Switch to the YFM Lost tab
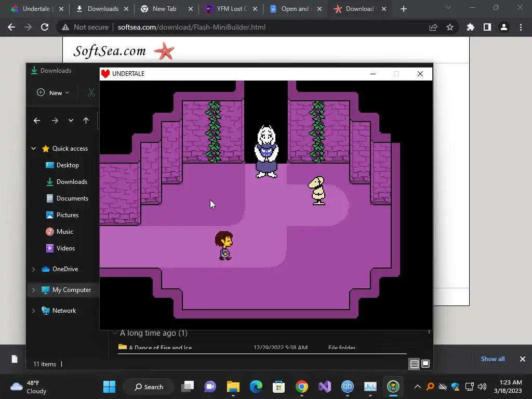The image size is (532, 399). click(x=232, y=9)
